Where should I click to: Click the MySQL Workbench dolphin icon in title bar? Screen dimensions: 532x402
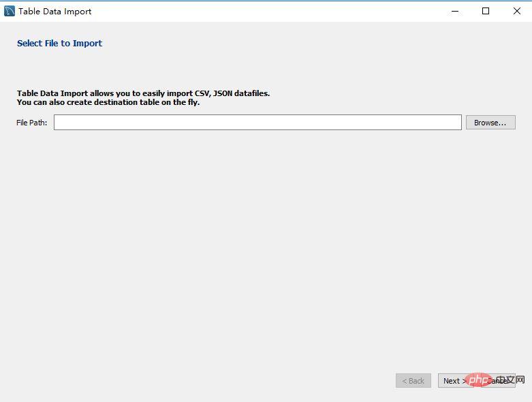pyautogui.click(x=10, y=11)
